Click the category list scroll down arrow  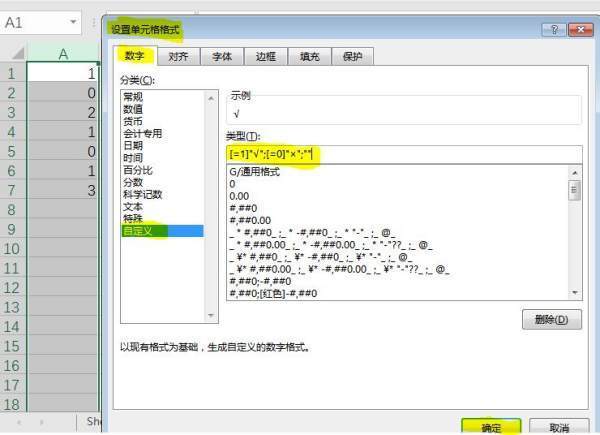click(211, 316)
